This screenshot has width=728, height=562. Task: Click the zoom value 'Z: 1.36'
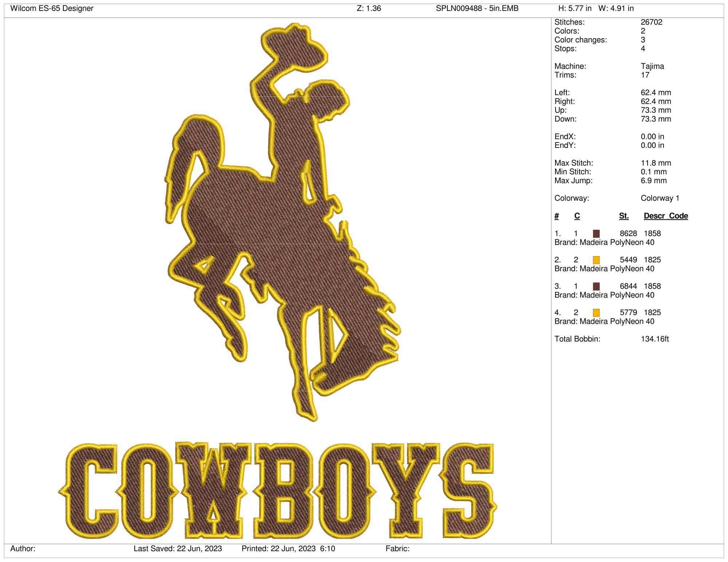tap(369, 8)
